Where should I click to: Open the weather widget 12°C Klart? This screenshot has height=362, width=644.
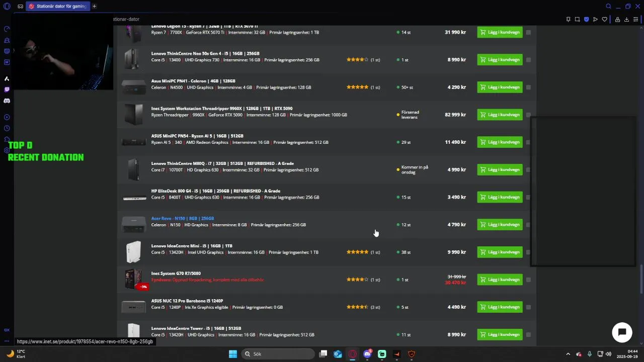click(x=15, y=354)
